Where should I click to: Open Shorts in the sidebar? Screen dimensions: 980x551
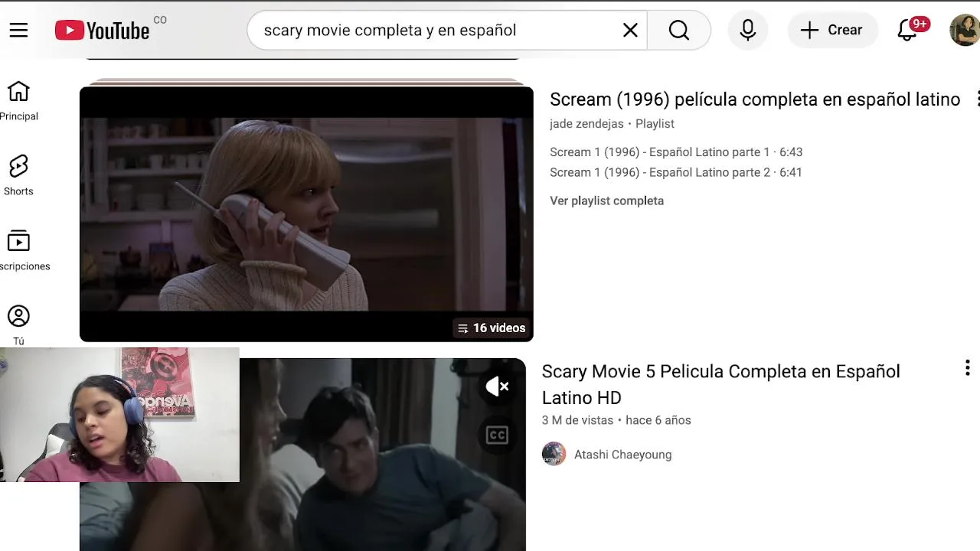(18, 176)
